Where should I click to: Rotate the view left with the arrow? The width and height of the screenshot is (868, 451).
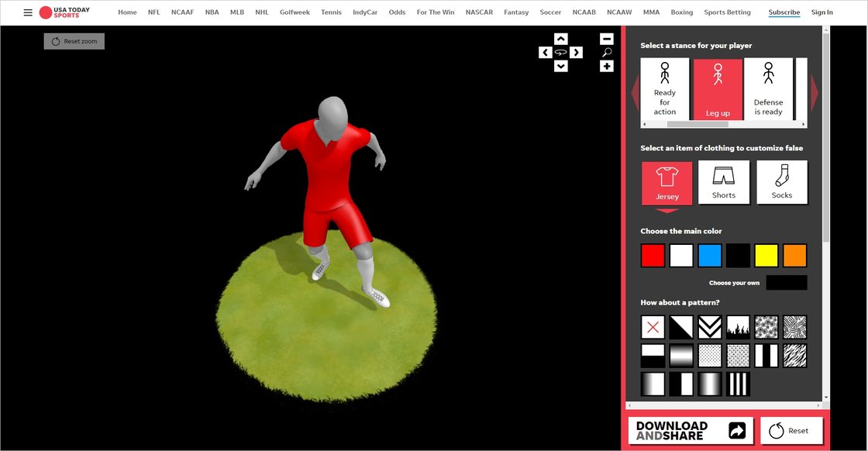click(x=545, y=53)
